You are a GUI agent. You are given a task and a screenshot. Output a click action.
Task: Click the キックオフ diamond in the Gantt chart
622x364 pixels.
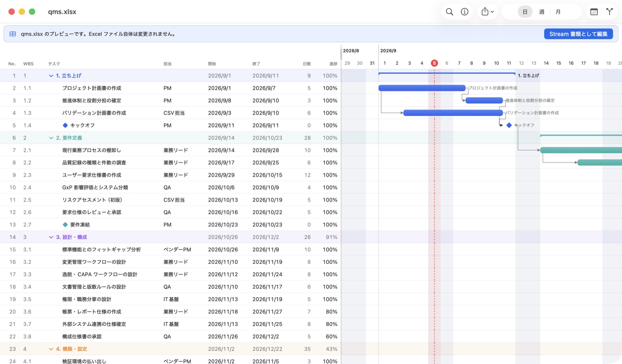[509, 125]
